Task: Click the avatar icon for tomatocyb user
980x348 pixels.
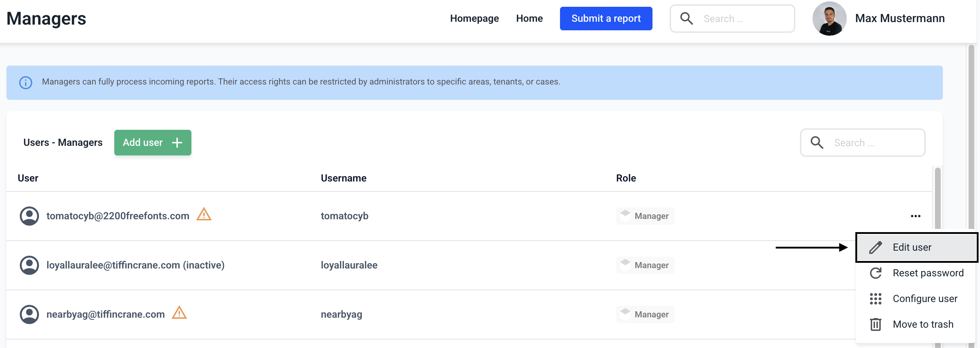Action: pos(29,216)
